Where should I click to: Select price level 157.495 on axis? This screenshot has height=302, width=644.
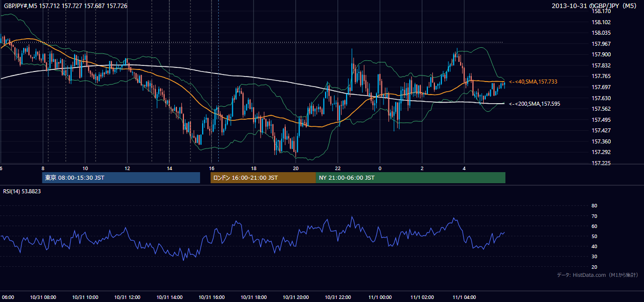coord(601,120)
